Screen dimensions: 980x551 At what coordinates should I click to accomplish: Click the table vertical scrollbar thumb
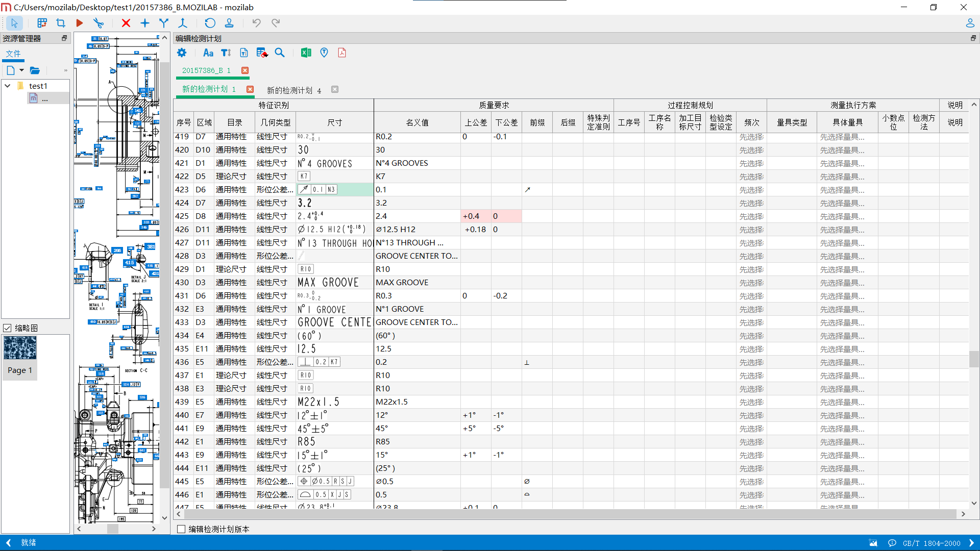pos(974,359)
